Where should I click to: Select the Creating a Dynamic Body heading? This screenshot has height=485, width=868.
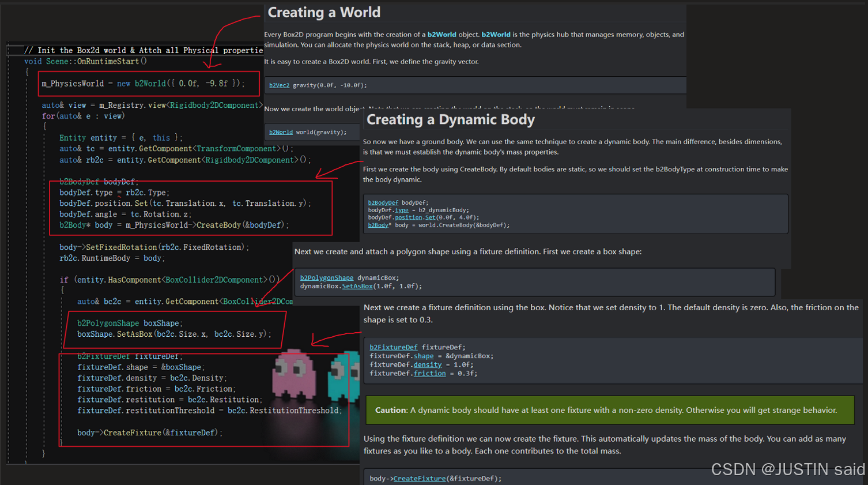450,120
